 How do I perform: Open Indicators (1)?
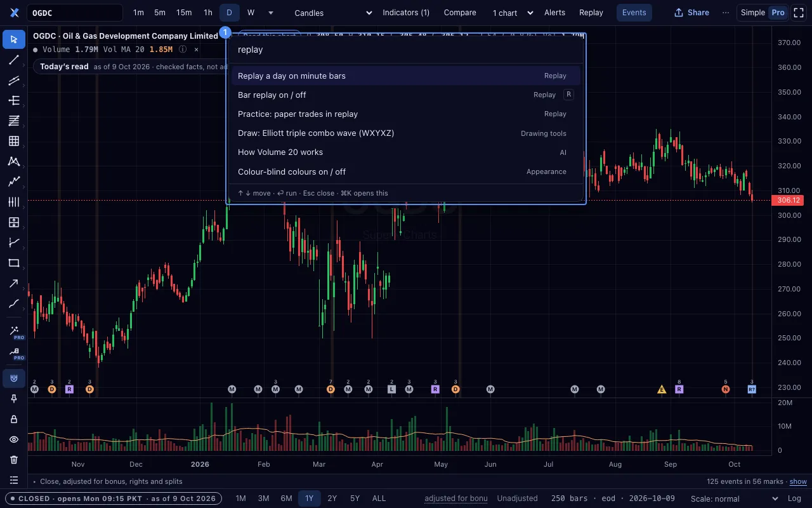click(406, 13)
